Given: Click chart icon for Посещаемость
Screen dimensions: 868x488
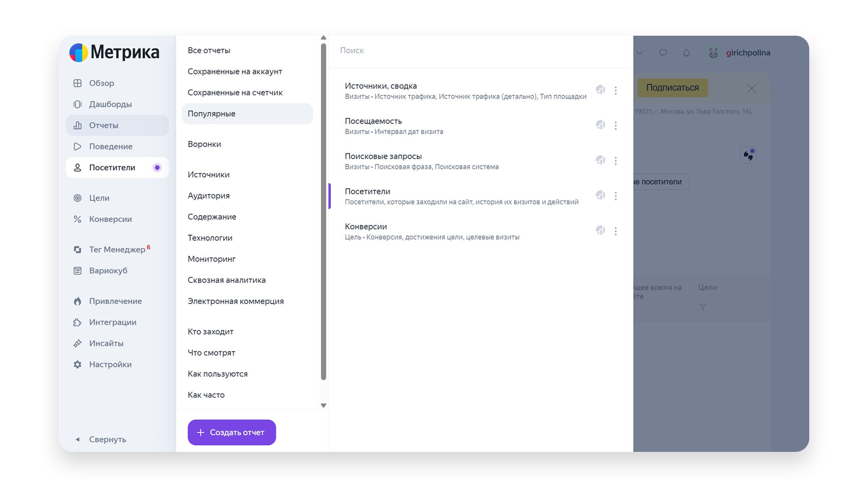Looking at the screenshot, I should click(x=600, y=125).
